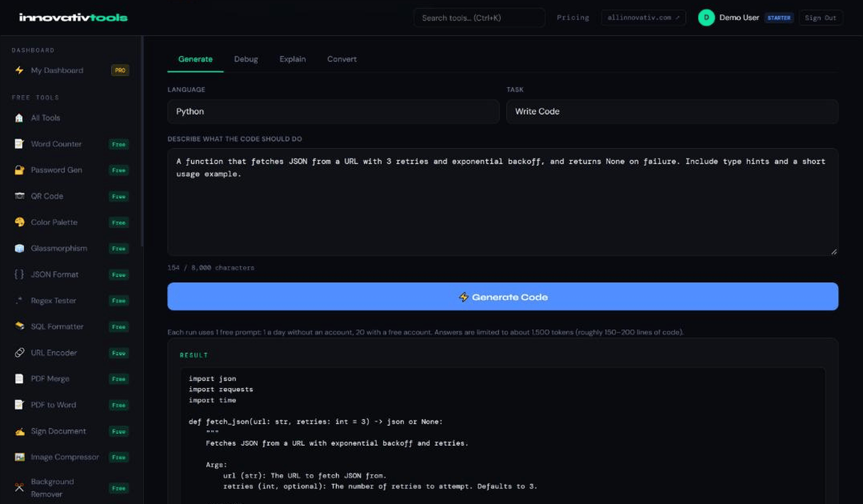Click the Demo User name text
Viewport: 863px width, 504px height.
point(739,18)
